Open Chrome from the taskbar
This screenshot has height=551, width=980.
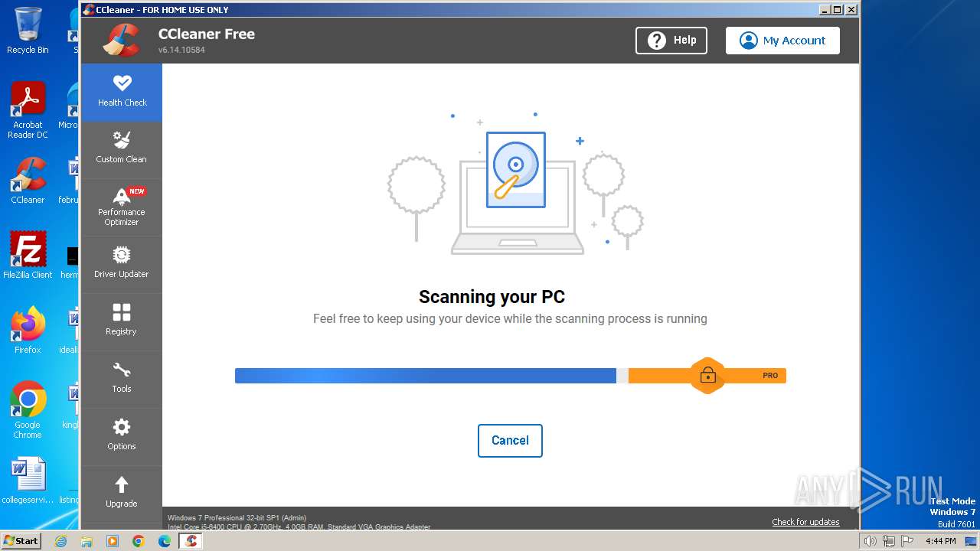(139, 541)
